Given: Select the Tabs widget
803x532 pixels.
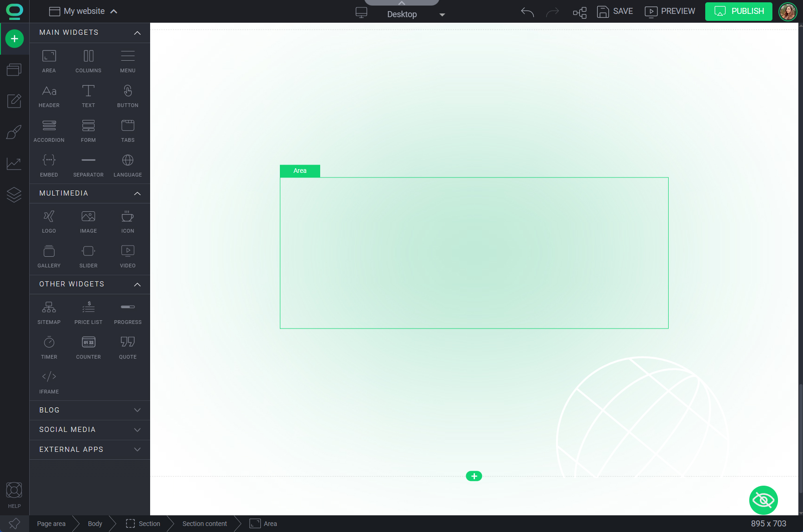Looking at the screenshot, I should click(x=128, y=131).
